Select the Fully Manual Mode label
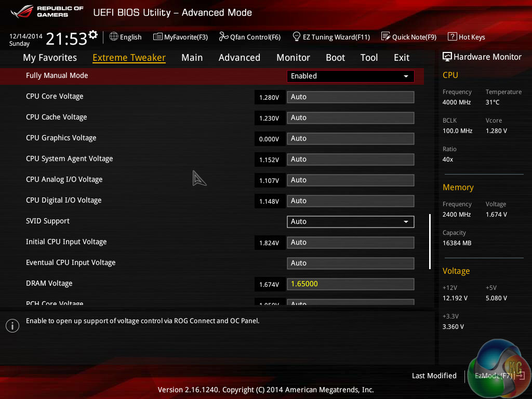532x399 pixels. click(x=57, y=75)
